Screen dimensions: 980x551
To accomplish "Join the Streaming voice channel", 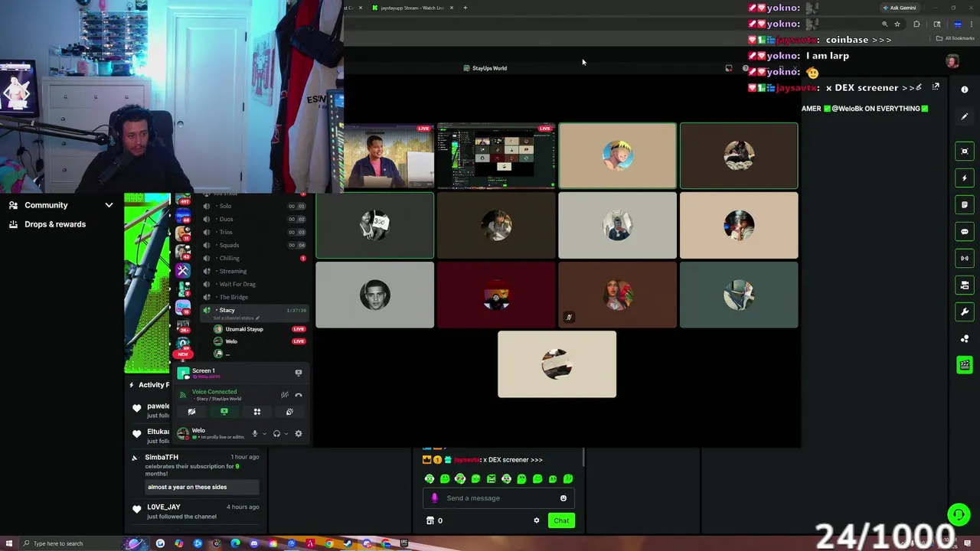I will [x=254, y=271].
